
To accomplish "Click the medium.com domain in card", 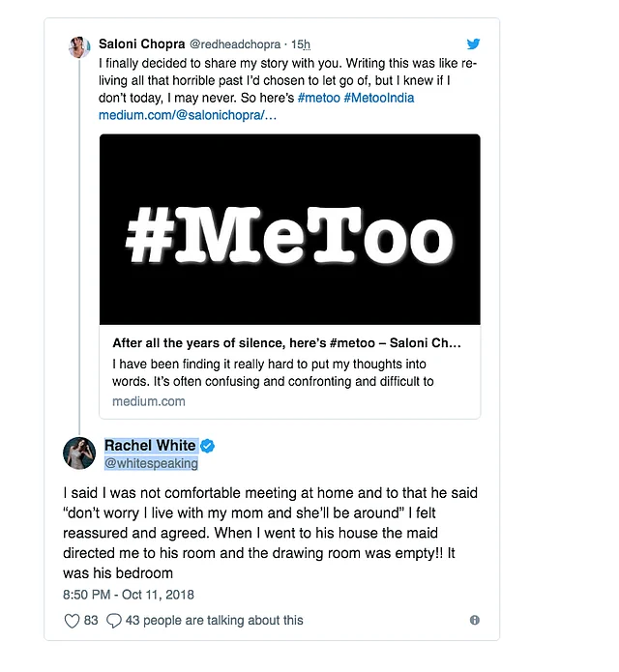I will click(149, 401).
